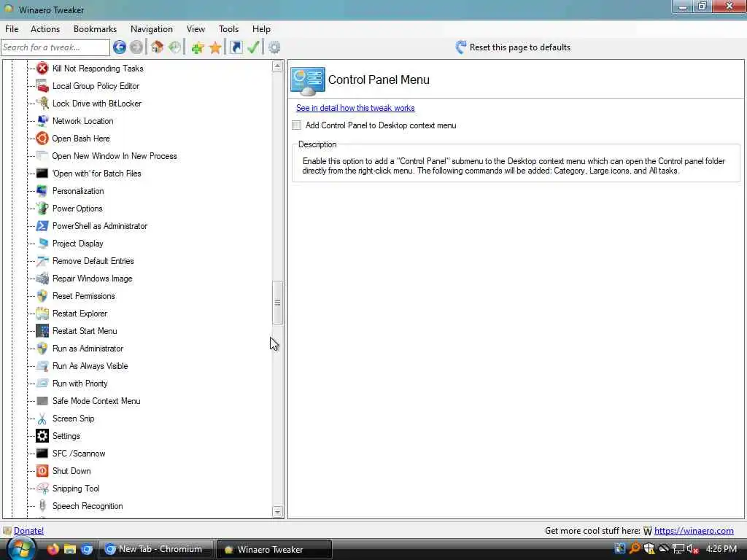Select Open New Window In New Process
The width and height of the screenshot is (747, 560).
coord(115,156)
